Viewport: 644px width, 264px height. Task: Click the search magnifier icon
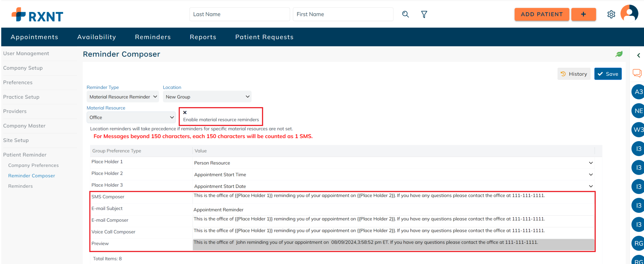pyautogui.click(x=405, y=14)
